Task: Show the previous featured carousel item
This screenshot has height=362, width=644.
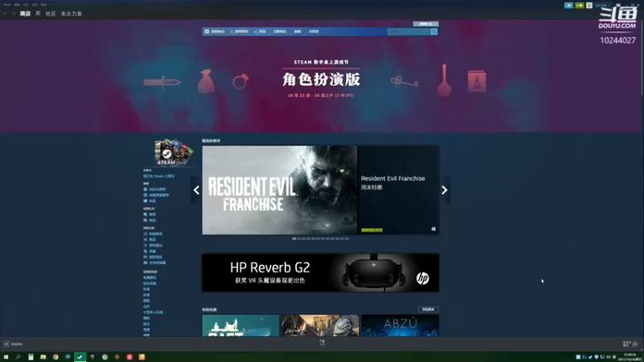Action: [x=196, y=190]
